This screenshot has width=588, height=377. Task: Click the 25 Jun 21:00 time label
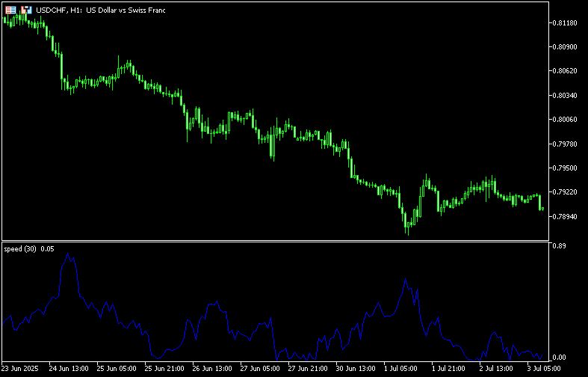point(164,368)
